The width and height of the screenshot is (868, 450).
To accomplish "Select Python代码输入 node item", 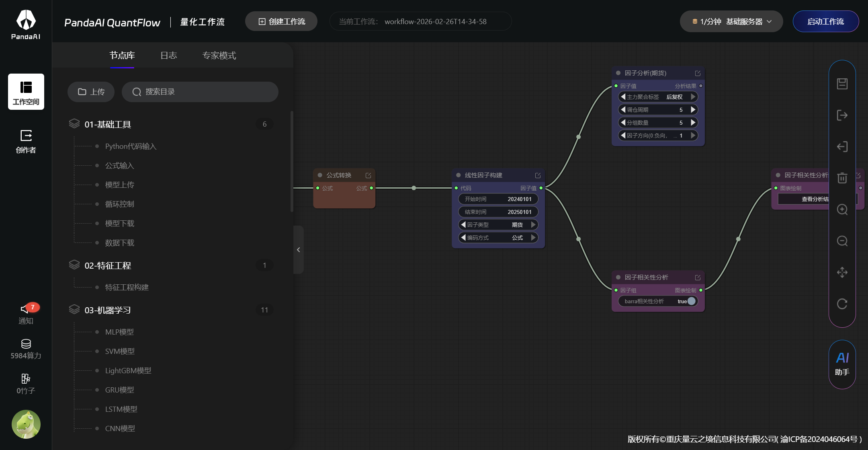I will point(131,146).
